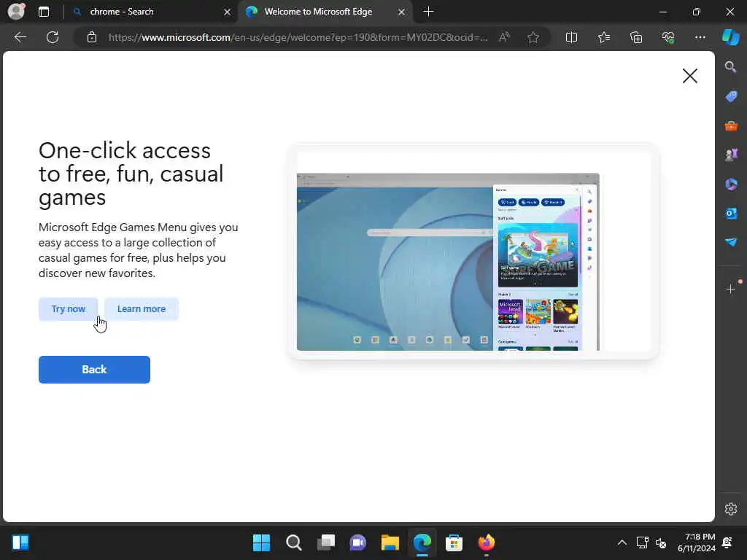The image size is (747, 560).
Task: Open the clock showing 7:18 PM
Action: click(x=697, y=542)
